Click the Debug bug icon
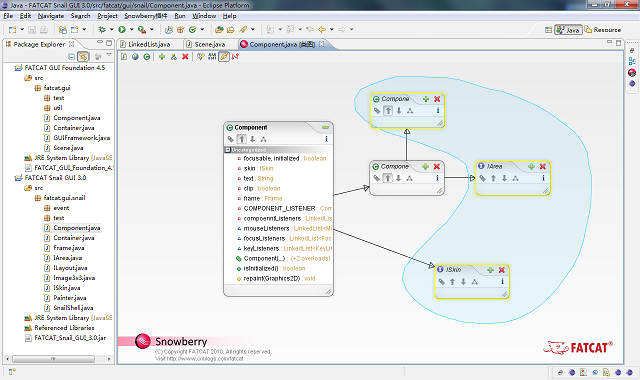Viewport: 640px width, 380px height. pyautogui.click(x=102, y=29)
